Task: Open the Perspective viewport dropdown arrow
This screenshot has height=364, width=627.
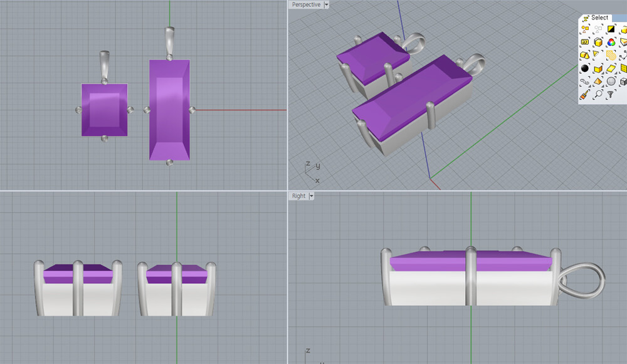Action: [x=327, y=5]
